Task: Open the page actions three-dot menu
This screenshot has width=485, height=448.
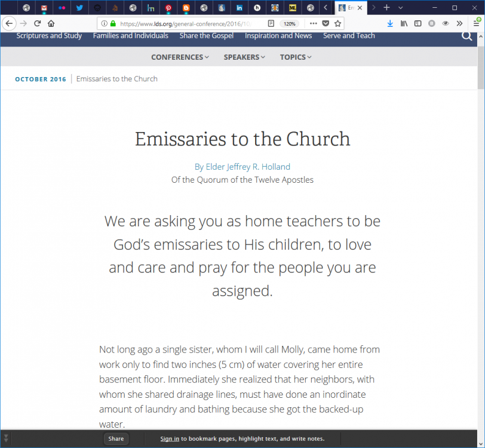Action: 314,23
